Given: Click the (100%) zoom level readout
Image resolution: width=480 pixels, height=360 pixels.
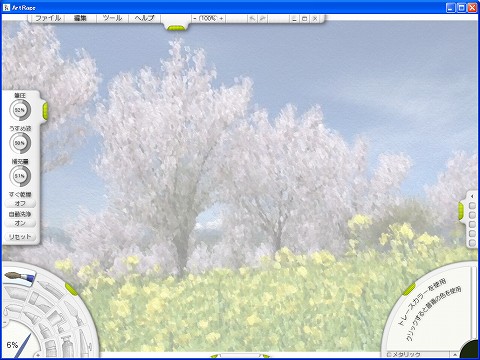Looking at the screenshot, I should pyautogui.click(x=208, y=19).
